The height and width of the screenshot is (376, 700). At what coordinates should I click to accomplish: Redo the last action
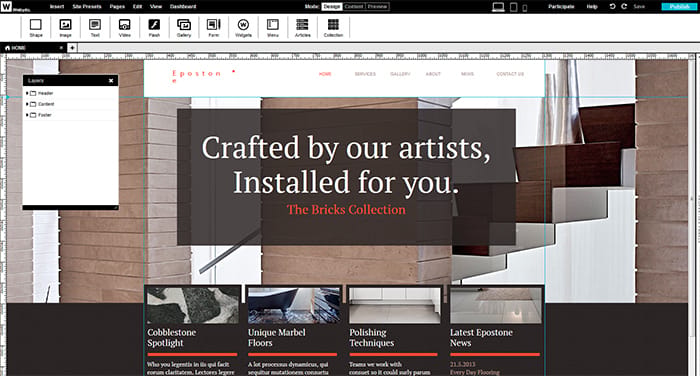tap(624, 6)
